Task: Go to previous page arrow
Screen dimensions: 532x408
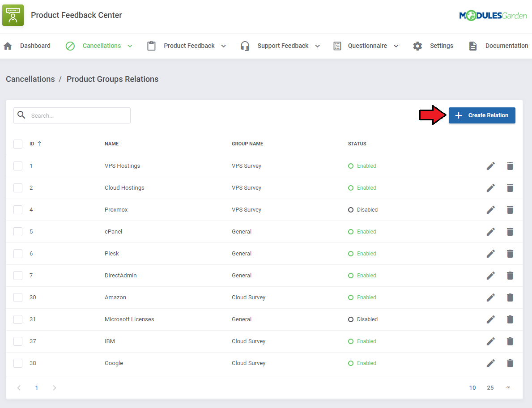Action: click(19, 388)
